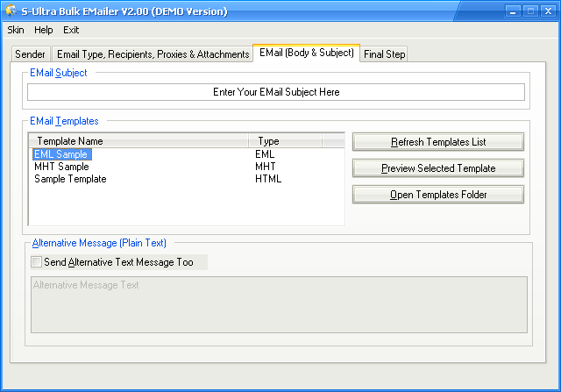
Task: Click the app icon in the title bar
Action: click(12, 11)
